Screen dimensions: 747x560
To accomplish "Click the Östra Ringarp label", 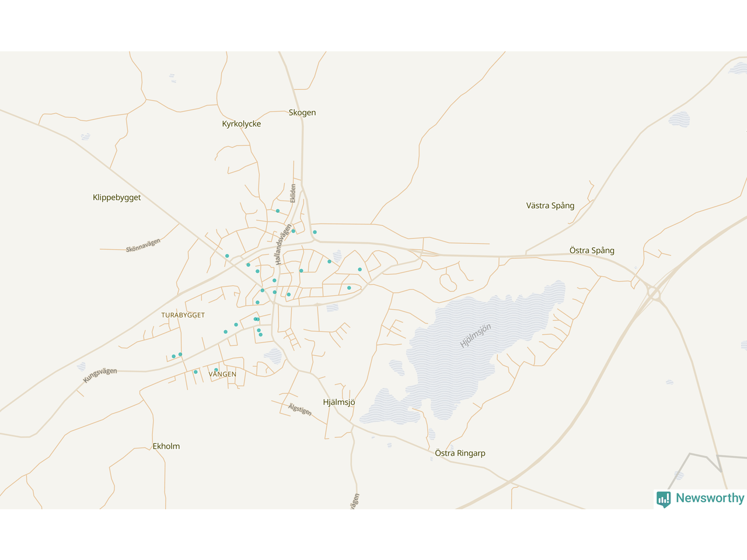I will pyautogui.click(x=460, y=453).
